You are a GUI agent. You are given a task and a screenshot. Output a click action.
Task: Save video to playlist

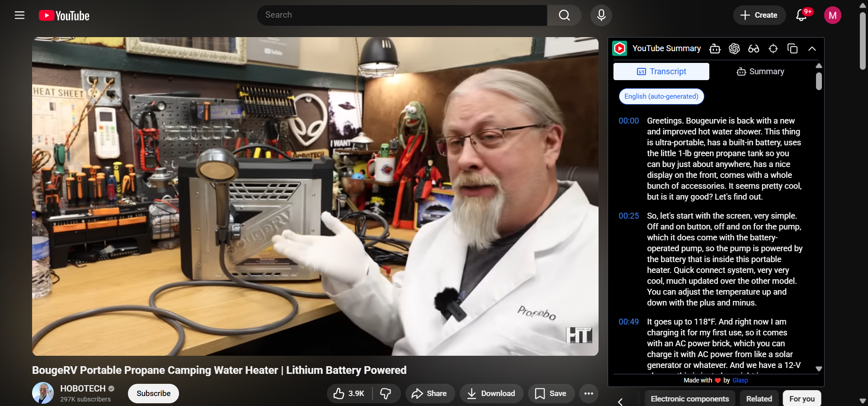click(551, 393)
